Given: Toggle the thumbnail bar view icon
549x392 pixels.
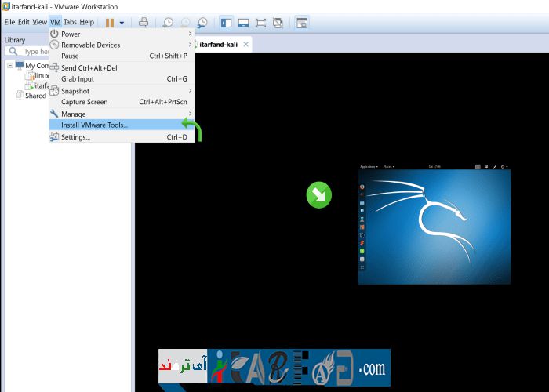Looking at the screenshot, I should tap(243, 22).
